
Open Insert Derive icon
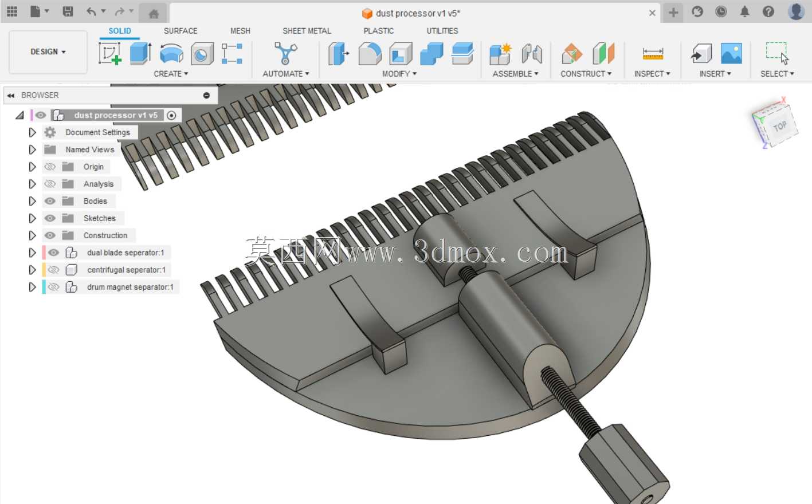point(701,54)
